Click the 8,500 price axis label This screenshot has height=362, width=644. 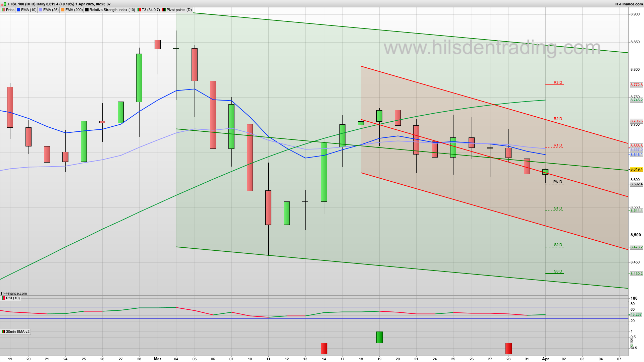[x=635, y=235]
